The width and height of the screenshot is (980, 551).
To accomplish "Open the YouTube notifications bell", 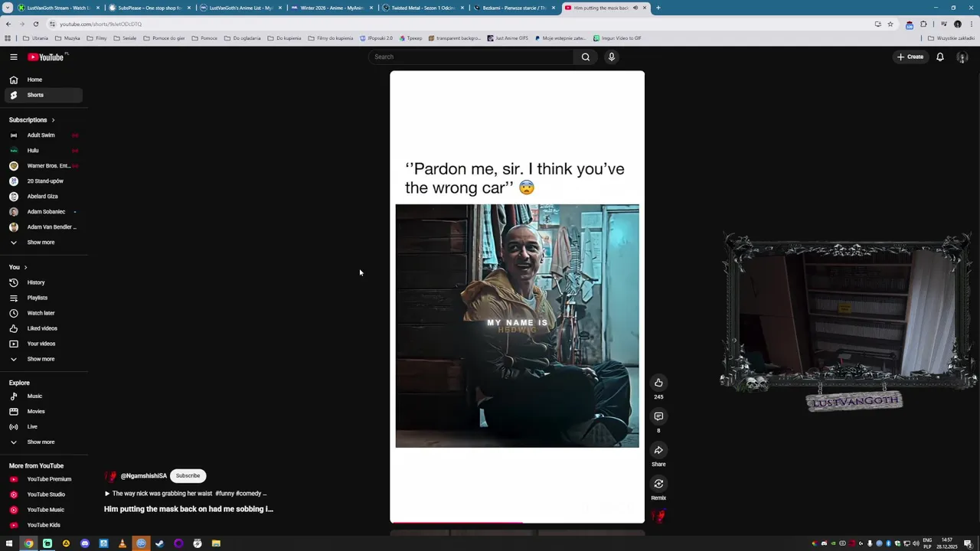I will [940, 57].
